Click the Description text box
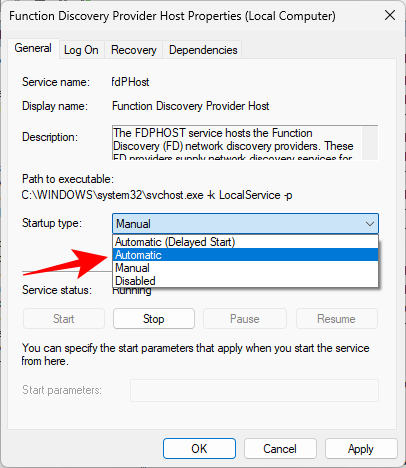Viewport: 406px width, 468px height. (x=237, y=143)
